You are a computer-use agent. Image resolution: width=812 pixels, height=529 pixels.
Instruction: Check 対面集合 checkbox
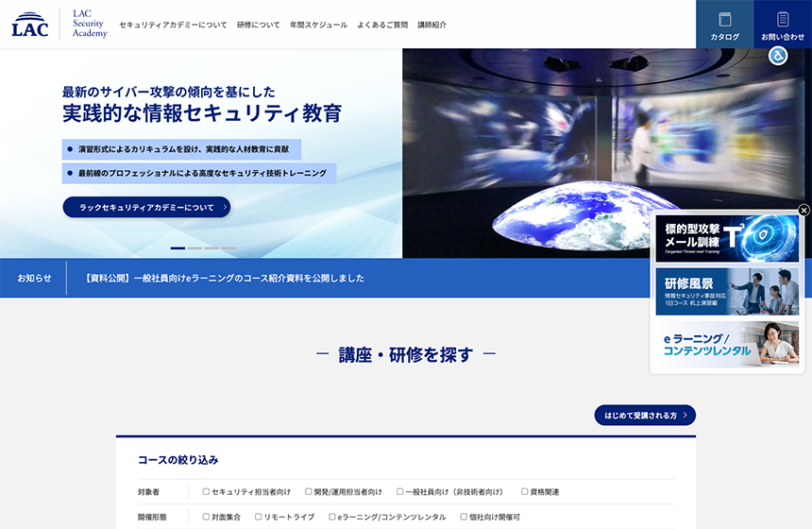[206, 517]
